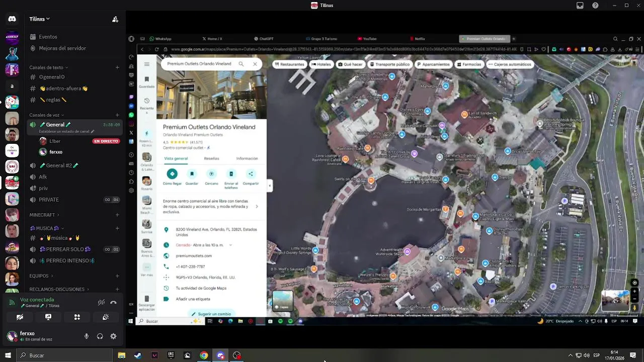Add a channel to Canales de texto

click(117, 67)
